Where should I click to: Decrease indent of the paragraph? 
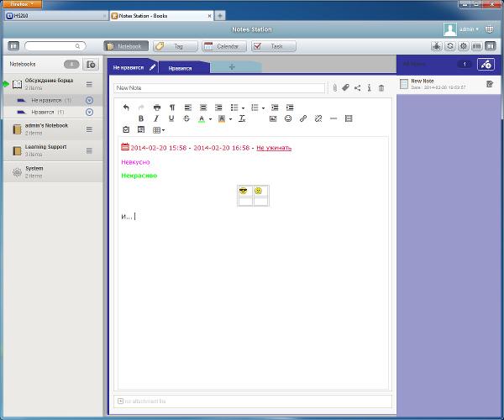pyautogui.click(x=275, y=108)
